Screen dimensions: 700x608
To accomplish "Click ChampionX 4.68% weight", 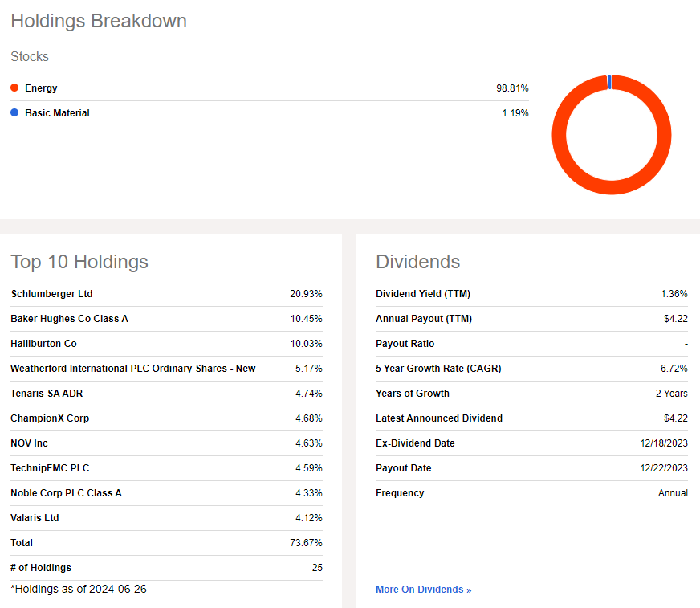I will 308,418.
